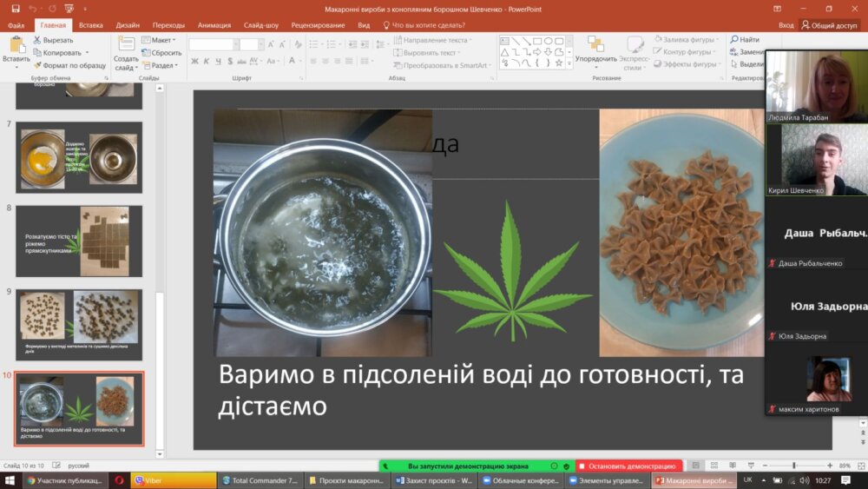Click the Save icon in quick access toolbar
868x489 pixels.
coord(16,9)
